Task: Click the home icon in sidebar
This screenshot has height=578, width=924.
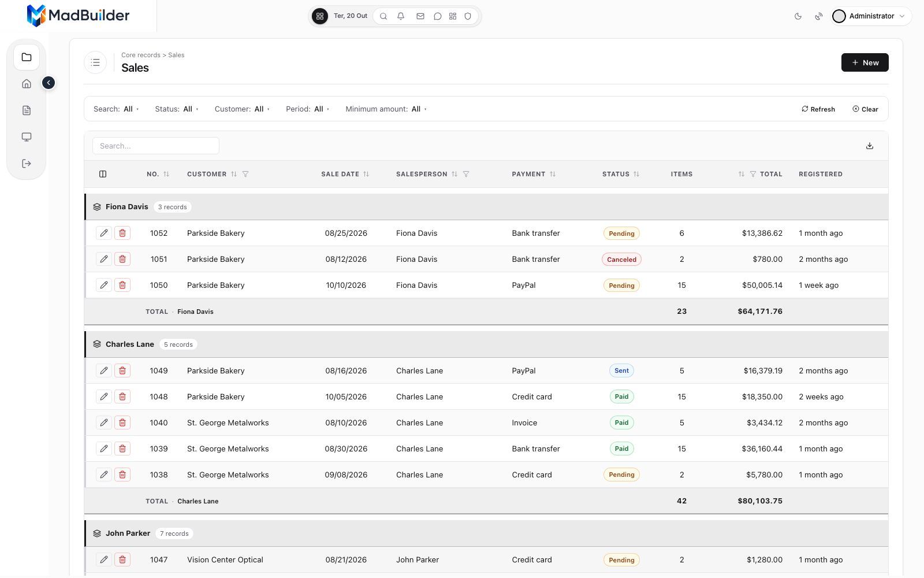Action: tap(27, 84)
